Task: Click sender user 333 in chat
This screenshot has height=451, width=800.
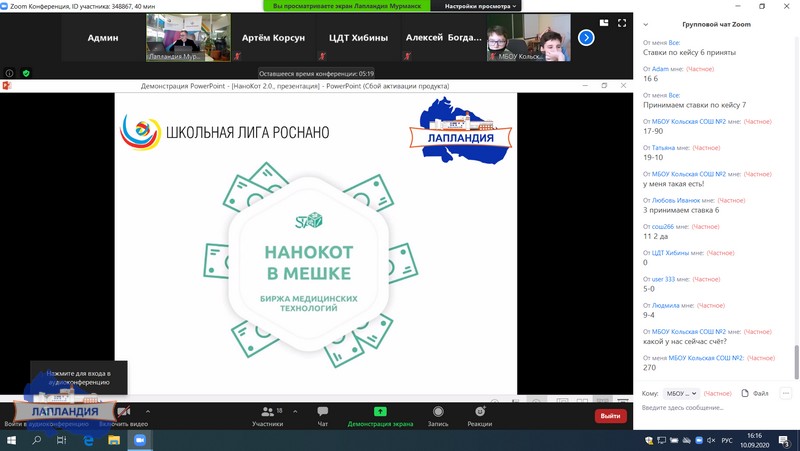Action: (663, 279)
